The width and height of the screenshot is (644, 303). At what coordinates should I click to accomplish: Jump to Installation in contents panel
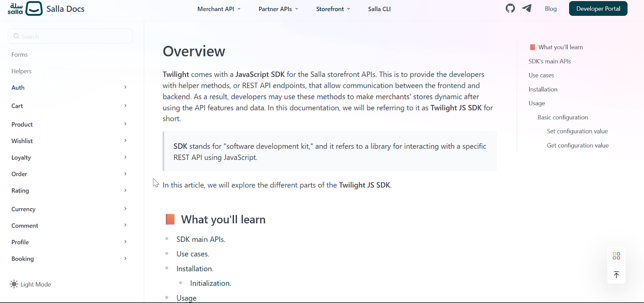[543, 89]
